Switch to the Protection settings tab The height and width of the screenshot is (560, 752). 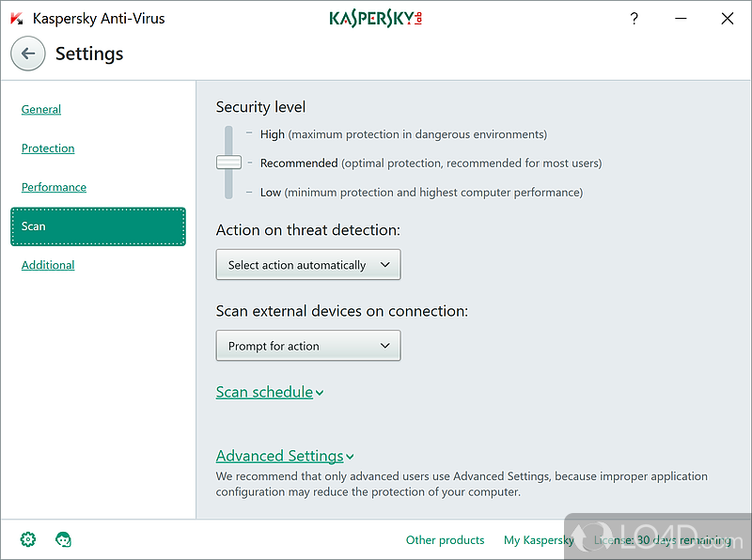(48, 148)
